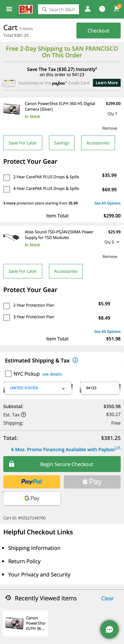The height and width of the screenshot is (644, 124).
Task: Click the question mark icon next to Est. Tax
Action: [x=24, y=415]
